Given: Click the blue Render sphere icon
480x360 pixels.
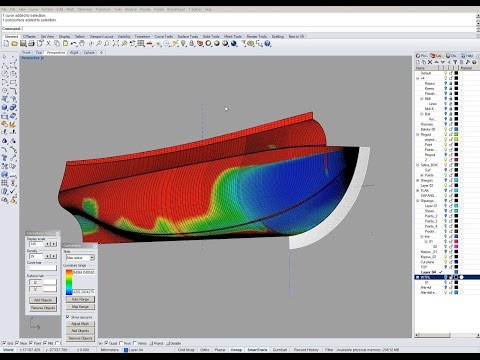Looking at the screenshot, I should coord(234,43).
